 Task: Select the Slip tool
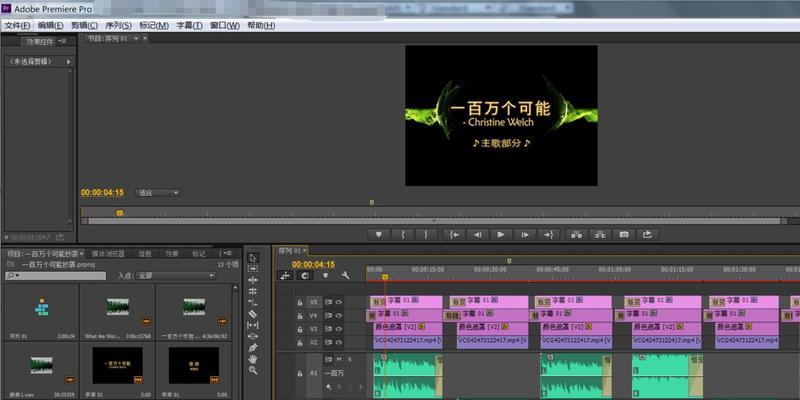[x=253, y=325]
